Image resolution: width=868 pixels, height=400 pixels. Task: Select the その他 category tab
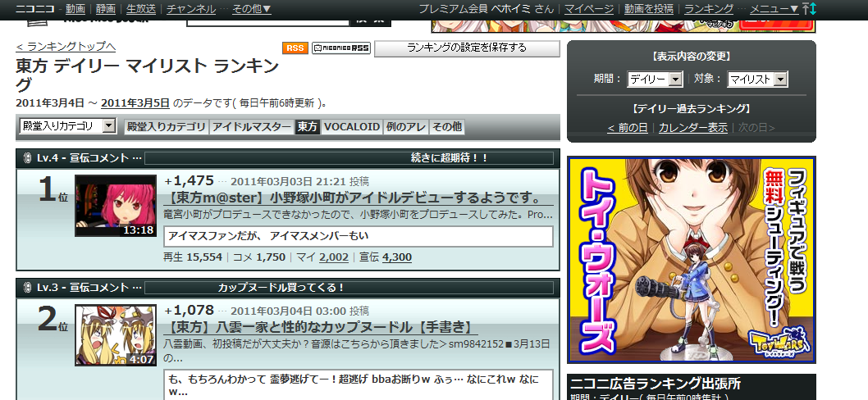(447, 127)
